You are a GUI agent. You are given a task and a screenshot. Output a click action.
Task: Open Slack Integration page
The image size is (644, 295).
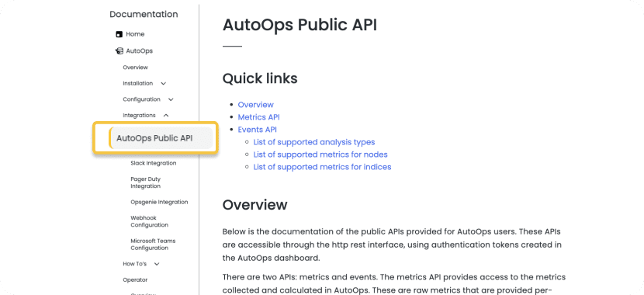[x=153, y=163]
